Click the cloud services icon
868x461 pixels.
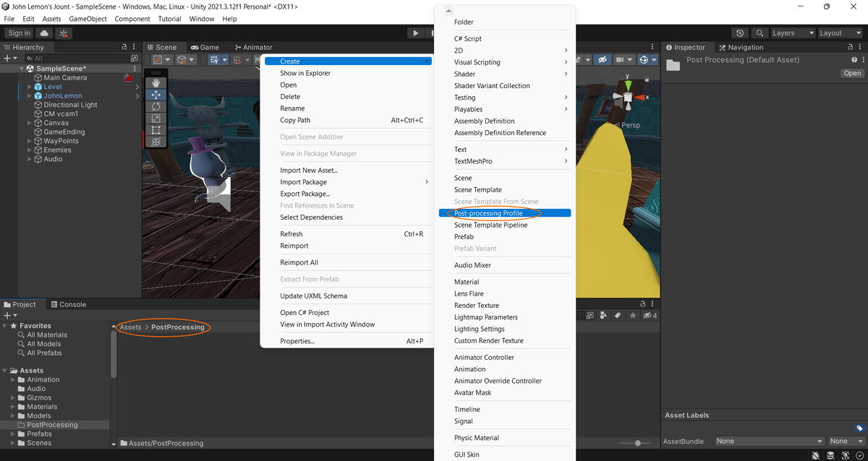pos(45,33)
